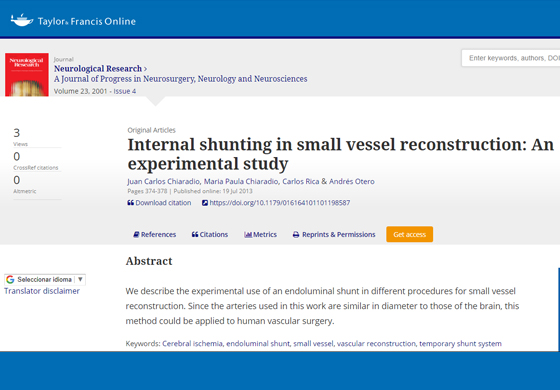This screenshot has height=390, width=560.
Task: Open the Seleccionar idioma language dropdown
Action: [x=45, y=280]
